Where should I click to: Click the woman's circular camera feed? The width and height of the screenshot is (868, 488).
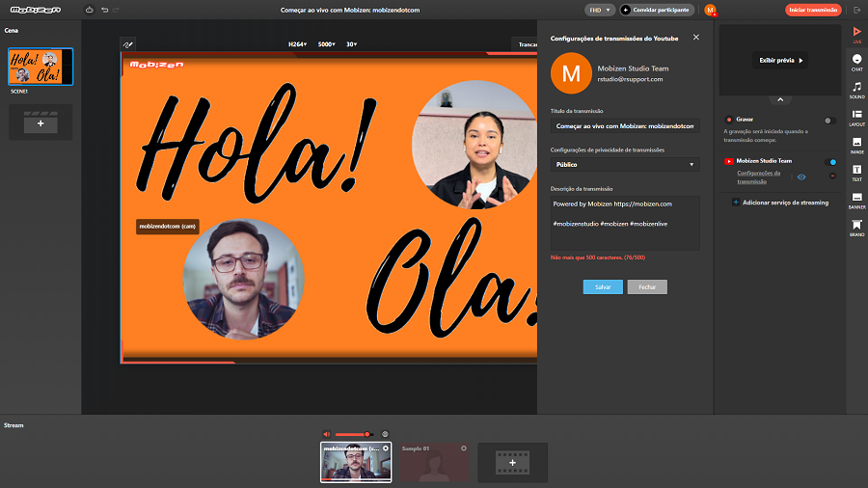coord(475,145)
